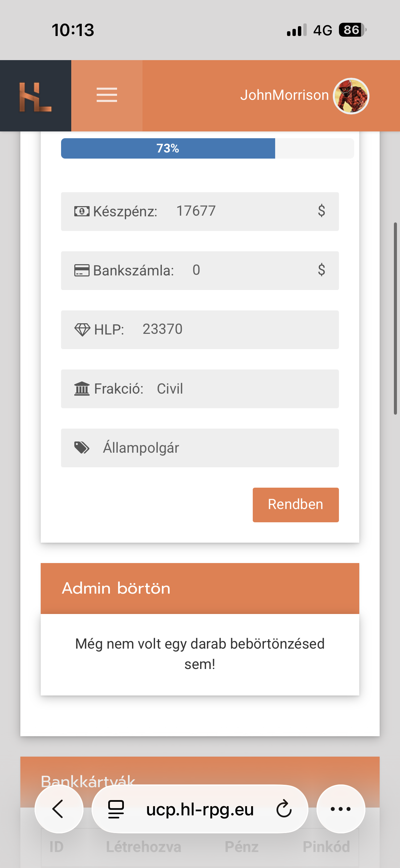The image size is (400, 868).
Task: Click the Rendben button
Action: [296, 505]
